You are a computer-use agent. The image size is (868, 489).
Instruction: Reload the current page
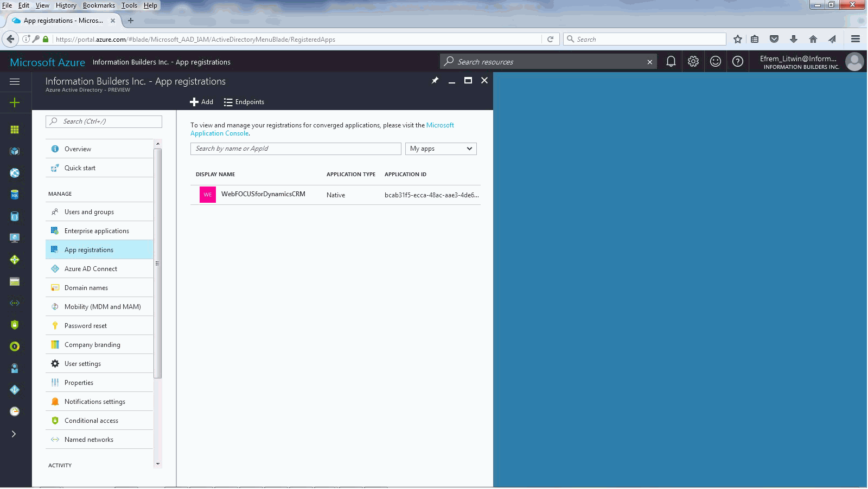coord(550,39)
